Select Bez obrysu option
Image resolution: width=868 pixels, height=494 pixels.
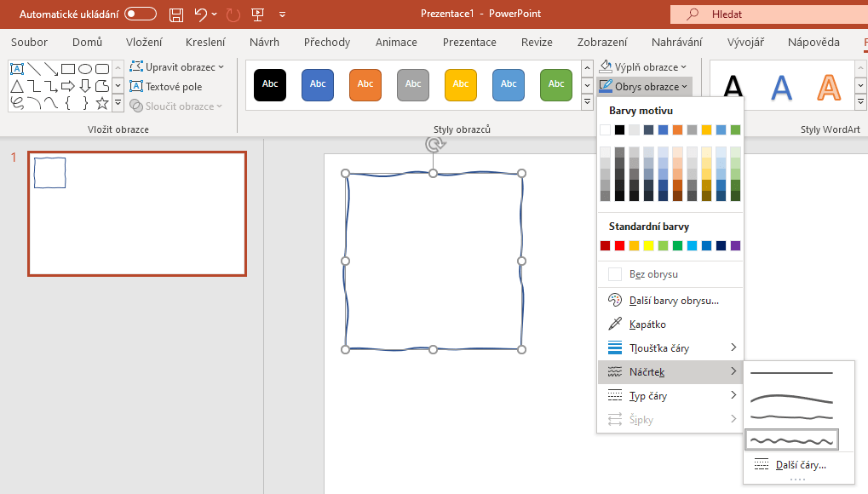[x=653, y=274]
